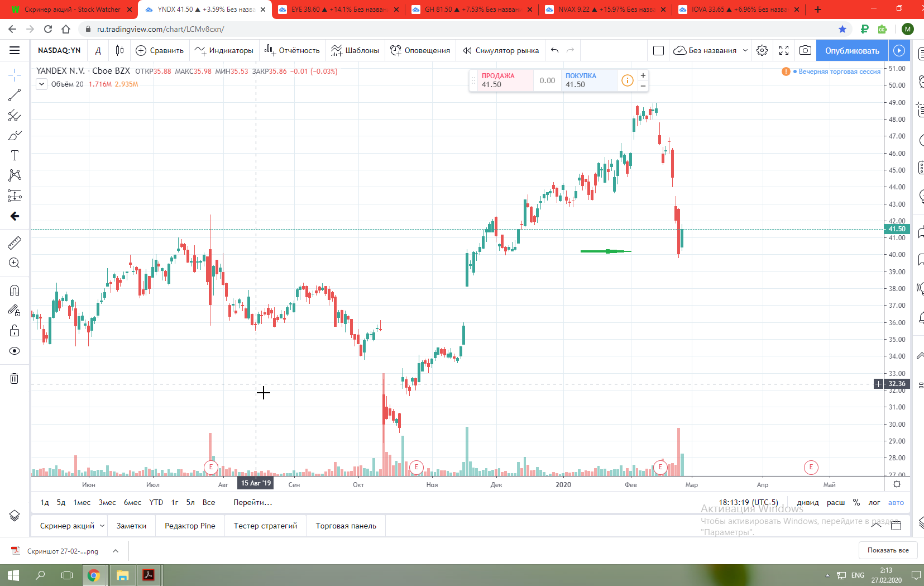Hide all drawings with eye icon
The image size is (924, 586).
click(15, 351)
